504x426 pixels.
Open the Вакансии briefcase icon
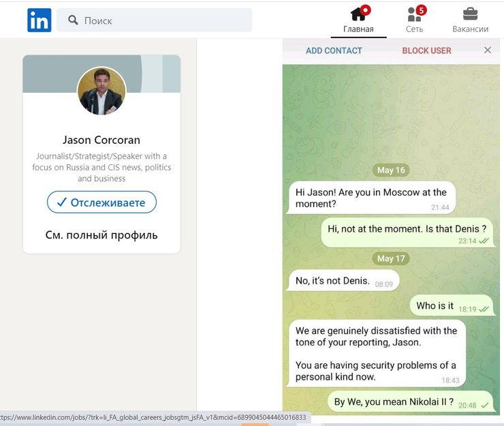[470, 14]
